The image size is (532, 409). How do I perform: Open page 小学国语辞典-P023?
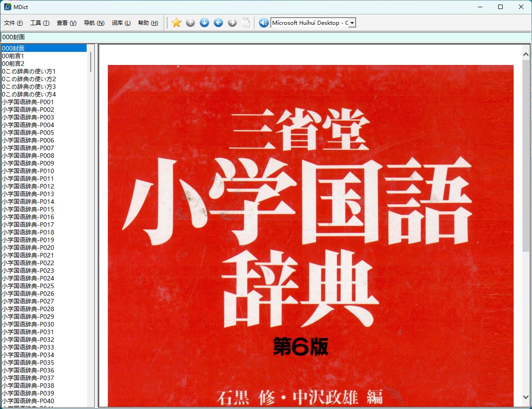coord(44,271)
